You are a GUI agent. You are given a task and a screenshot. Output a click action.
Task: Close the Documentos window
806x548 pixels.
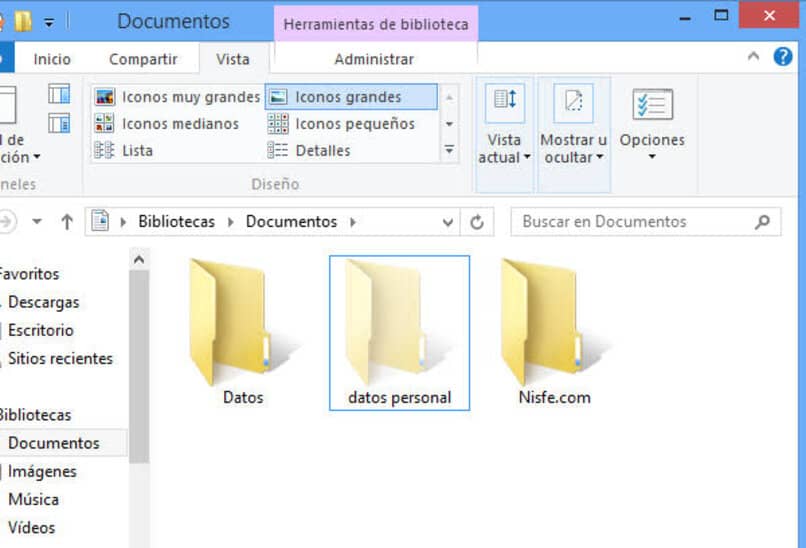click(x=769, y=15)
